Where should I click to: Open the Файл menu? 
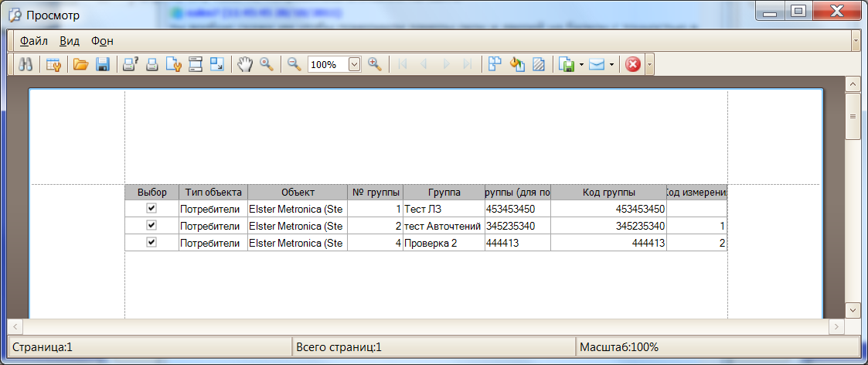(x=34, y=41)
